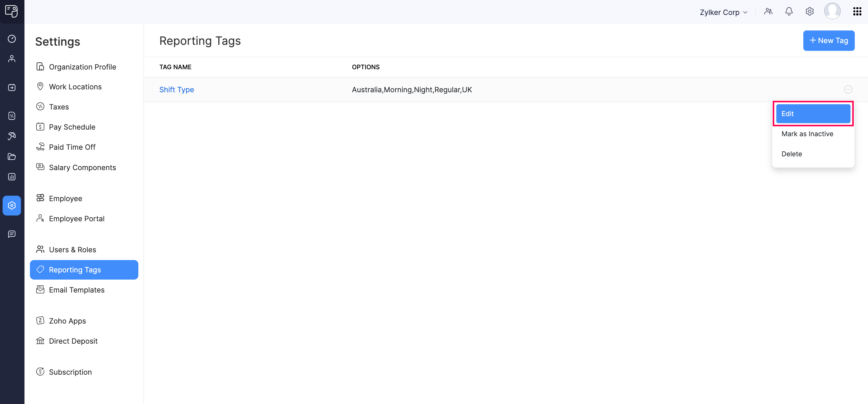Open the folder Documents icon in left rail
This screenshot has height=404, width=868.
[12, 157]
